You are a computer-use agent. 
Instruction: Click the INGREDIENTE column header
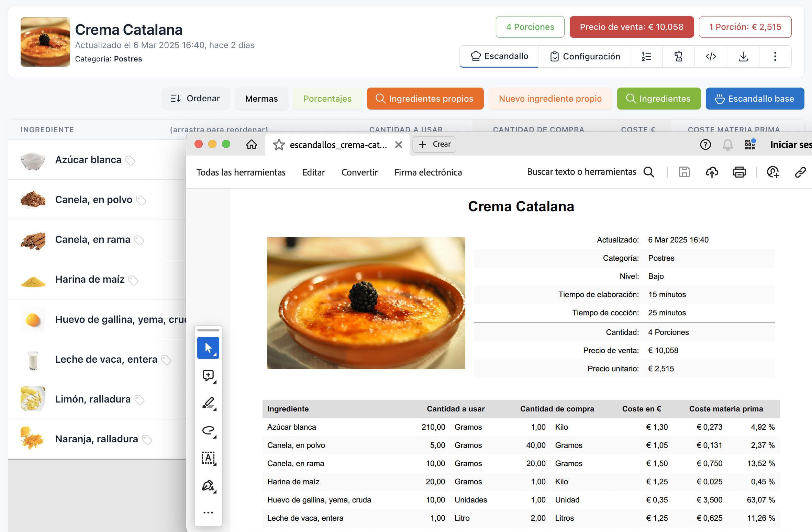pyautogui.click(x=47, y=129)
